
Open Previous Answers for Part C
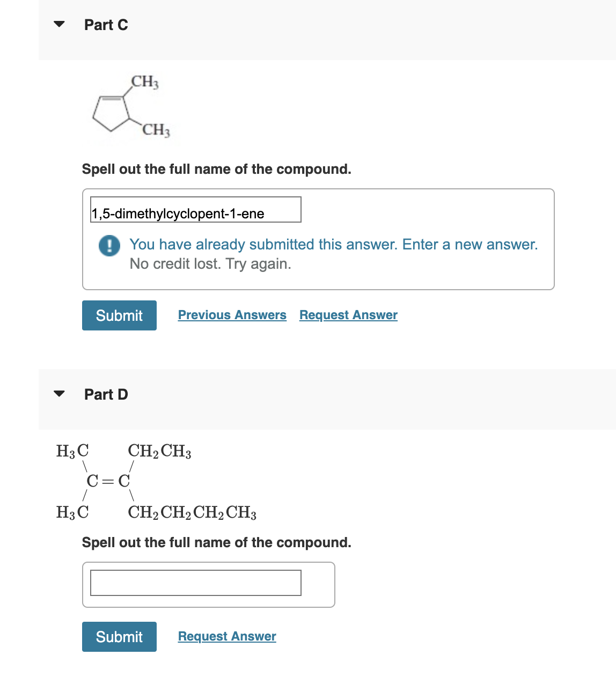[232, 315]
